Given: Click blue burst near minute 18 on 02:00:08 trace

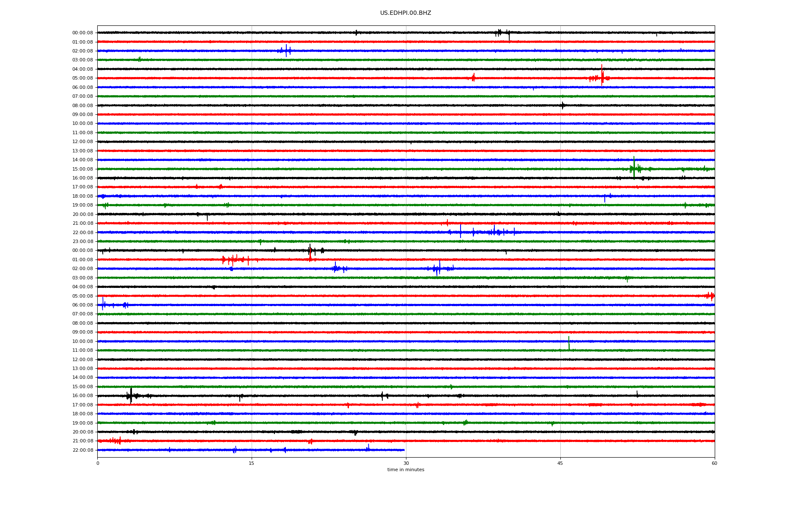Looking at the screenshot, I should [x=286, y=50].
